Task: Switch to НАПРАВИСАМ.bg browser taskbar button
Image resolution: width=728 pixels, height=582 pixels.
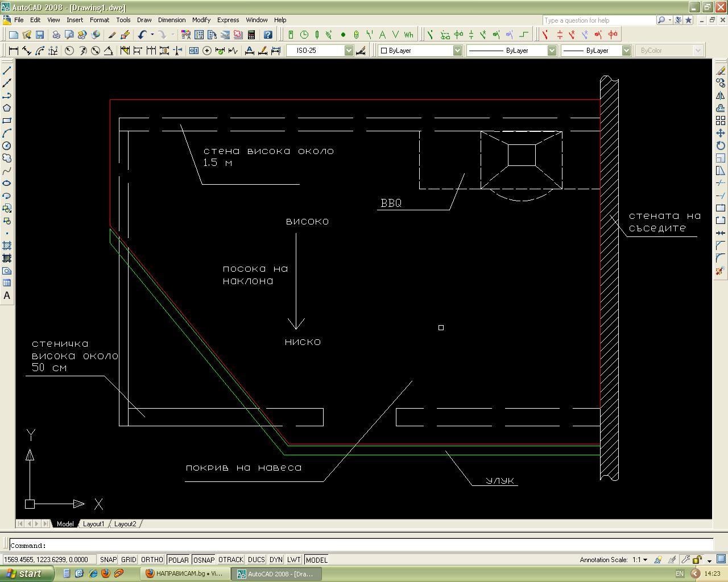Action: pyautogui.click(x=185, y=573)
